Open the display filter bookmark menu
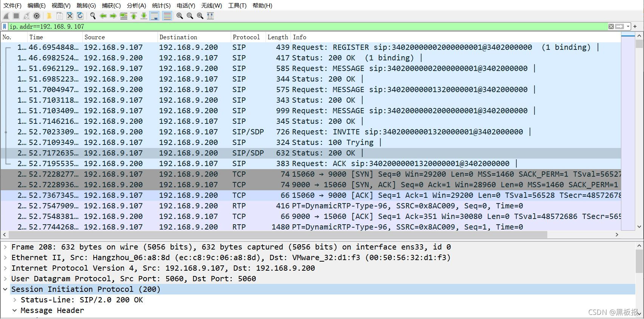This screenshot has height=319, width=644. [x=5, y=26]
